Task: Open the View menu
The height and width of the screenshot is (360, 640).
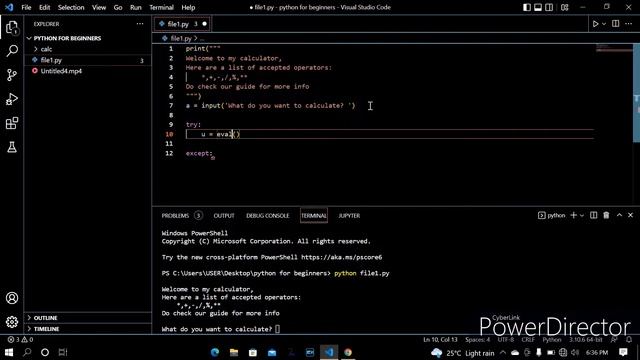Action: (x=99, y=7)
